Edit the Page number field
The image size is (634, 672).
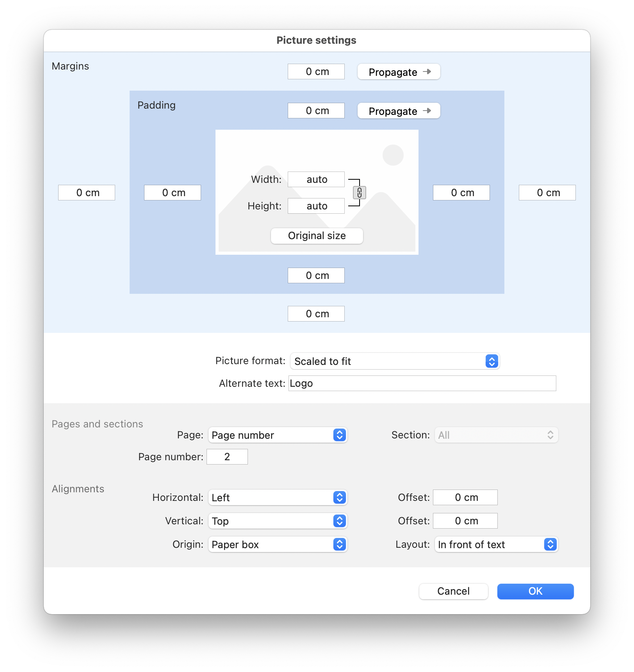(x=227, y=457)
